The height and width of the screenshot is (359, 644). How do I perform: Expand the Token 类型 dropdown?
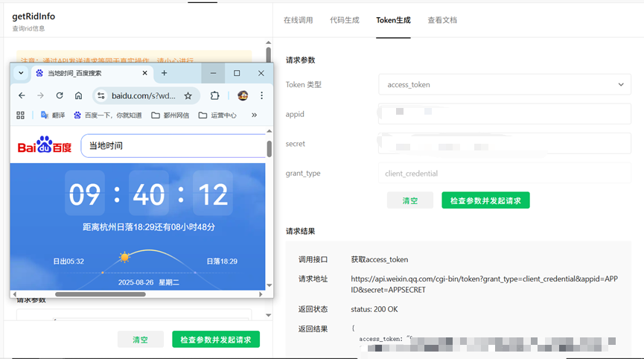(504, 85)
